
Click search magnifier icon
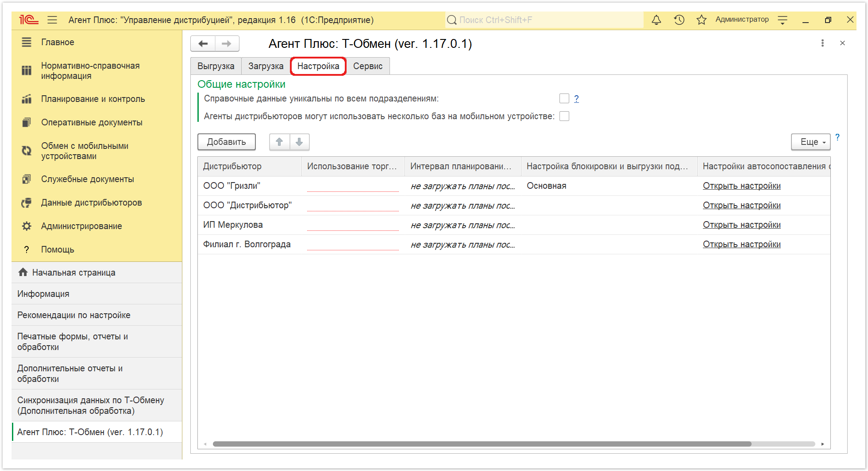coord(451,20)
